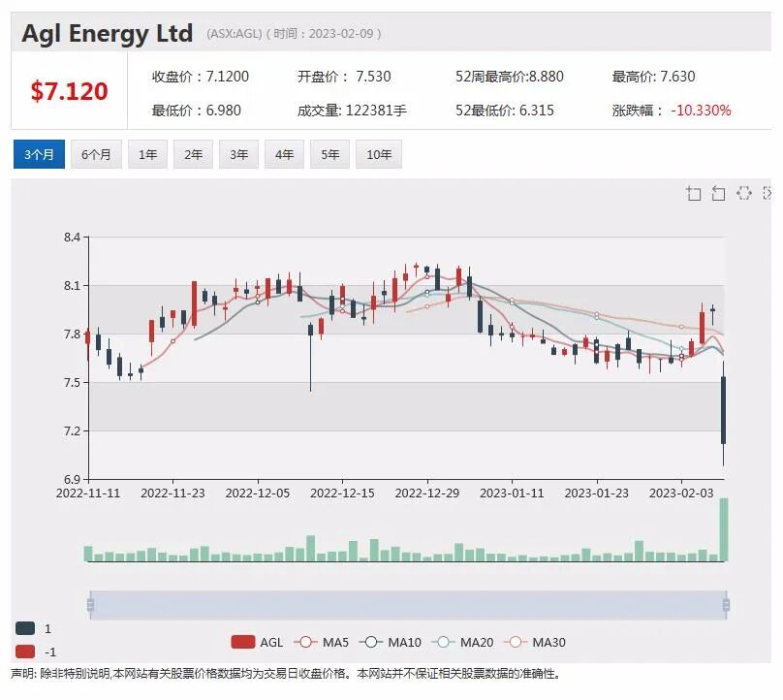Click the big $7.120 price
The width and height of the screenshot is (783, 700).
tap(69, 91)
